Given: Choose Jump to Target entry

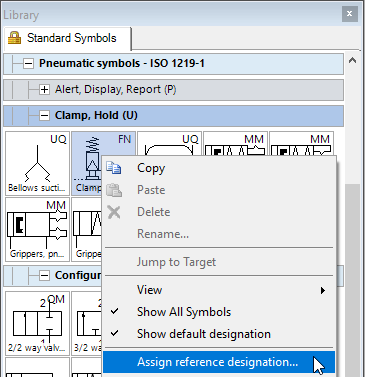Looking at the screenshot, I should (x=219, y=262).
